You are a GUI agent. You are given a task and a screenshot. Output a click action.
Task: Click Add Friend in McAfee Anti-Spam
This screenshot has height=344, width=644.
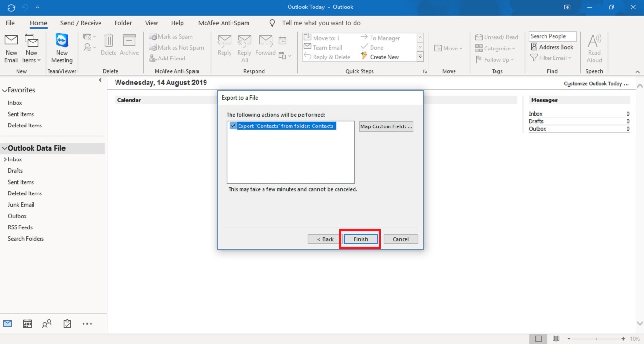point(167,59)
